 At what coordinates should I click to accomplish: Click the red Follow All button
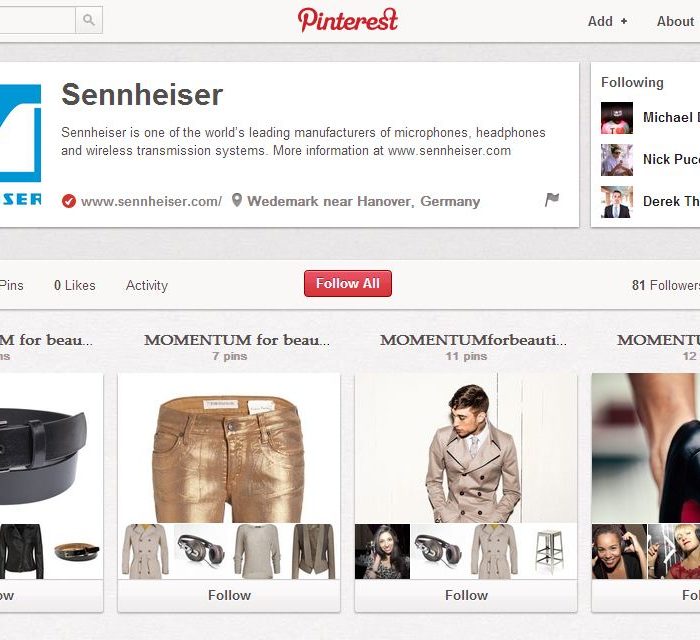pos(348,283)
